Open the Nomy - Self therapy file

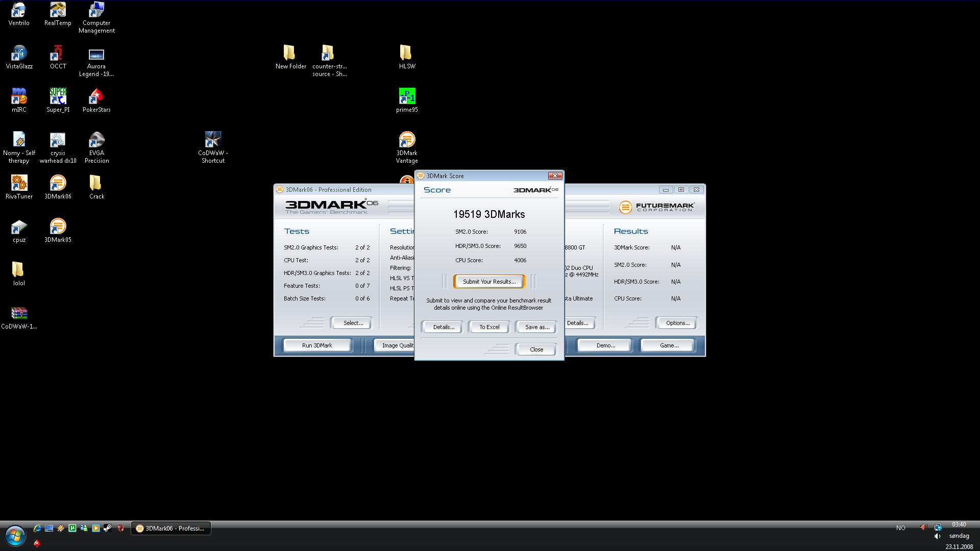19,147
